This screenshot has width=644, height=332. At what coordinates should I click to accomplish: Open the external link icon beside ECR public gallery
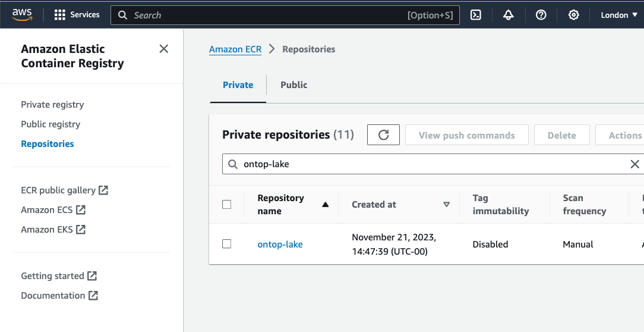tap(103, 190)
